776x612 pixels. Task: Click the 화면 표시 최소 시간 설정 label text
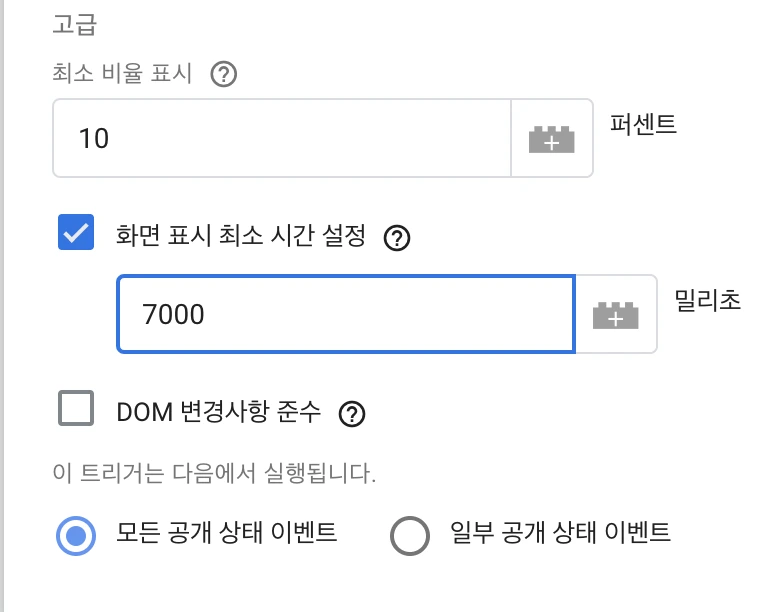(241, 235)
